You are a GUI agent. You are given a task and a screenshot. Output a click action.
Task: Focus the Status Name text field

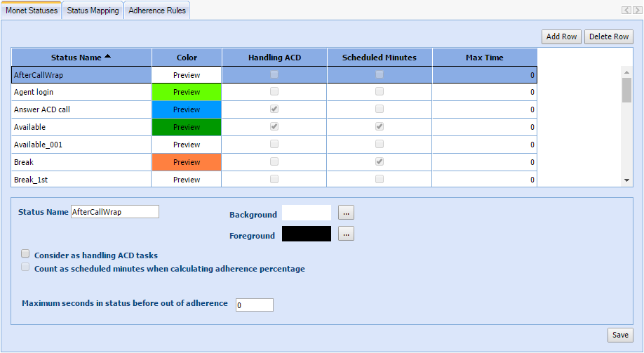pos(115,212)
